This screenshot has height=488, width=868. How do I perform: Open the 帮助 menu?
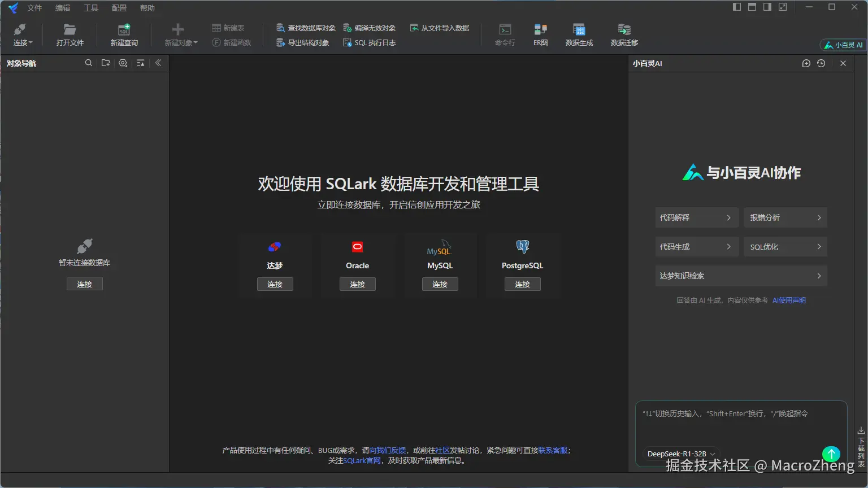[147, 8]
